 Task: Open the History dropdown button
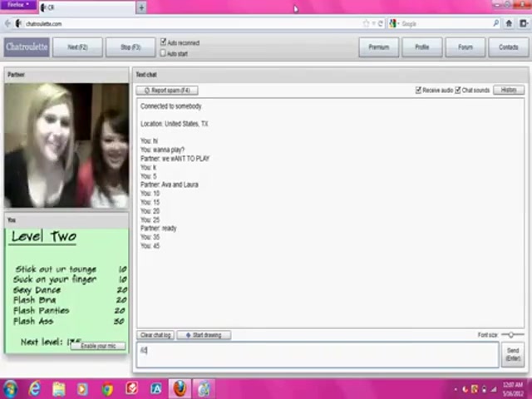tap(509, 90)
